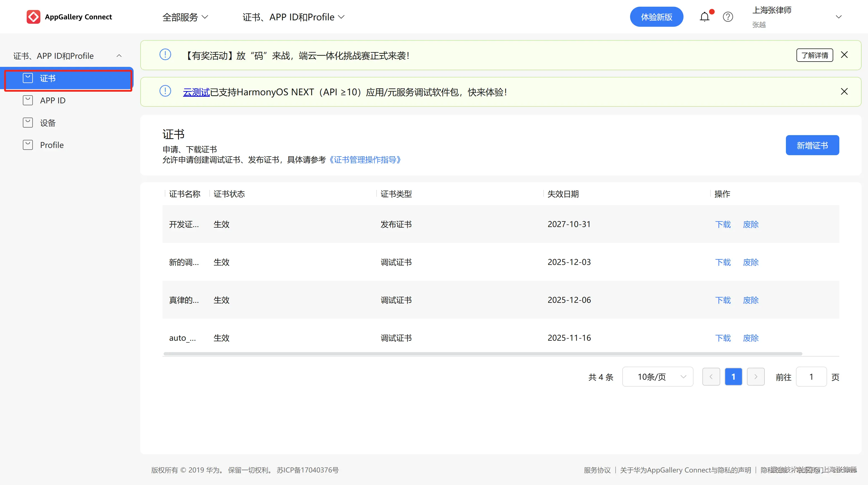
Task: Collapse the 证书、APP ID和Profile sidebar section
Action: [119, 56]
